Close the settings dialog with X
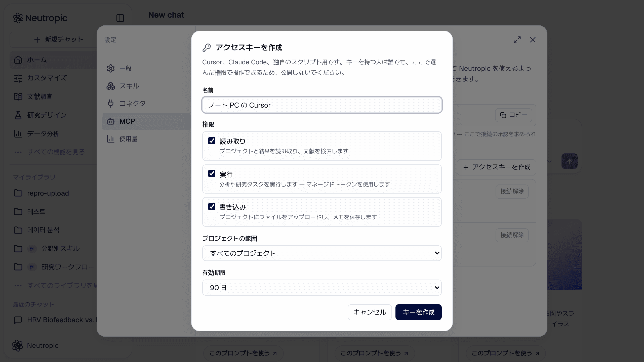This screenshot has width=644, height=362. [x=533, y=40]
